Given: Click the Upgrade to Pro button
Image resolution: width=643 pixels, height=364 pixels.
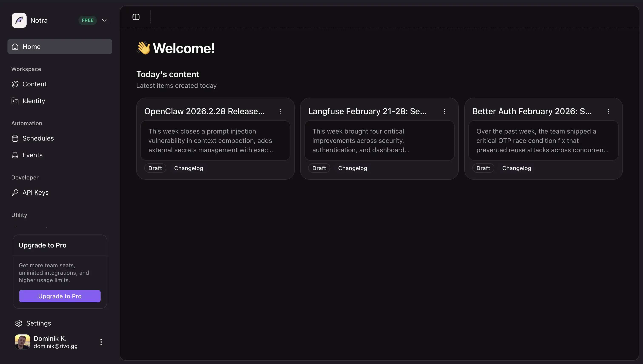Looking at the screenshot, I should [60, 296].
